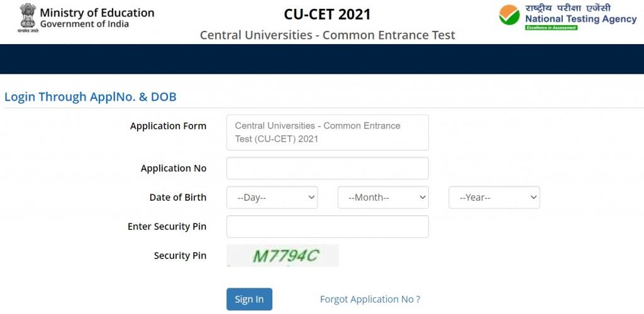644x314 pixels.
Task: Click the Ministry of Education emblem icon
Action: tap(28, 17)
